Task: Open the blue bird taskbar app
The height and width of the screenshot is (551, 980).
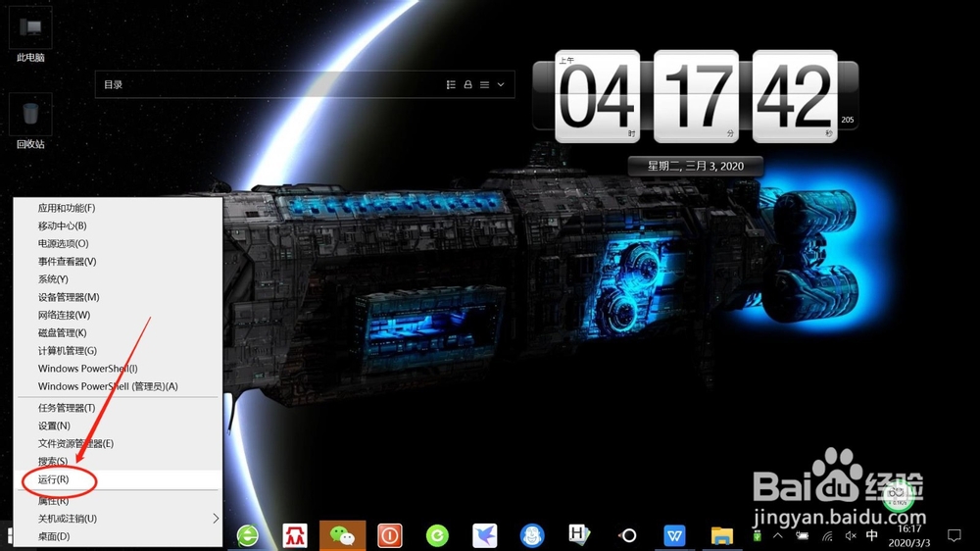Action: 485,536
